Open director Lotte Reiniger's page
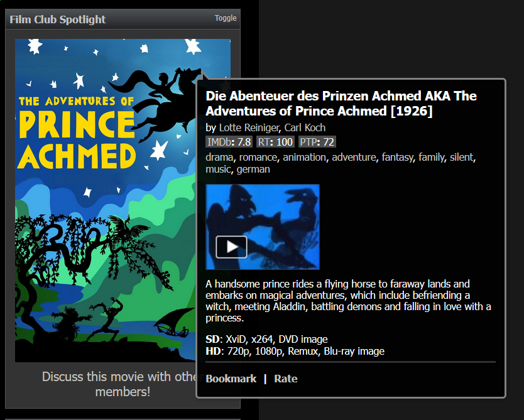 pyautogui.click(x=249, y=127)
